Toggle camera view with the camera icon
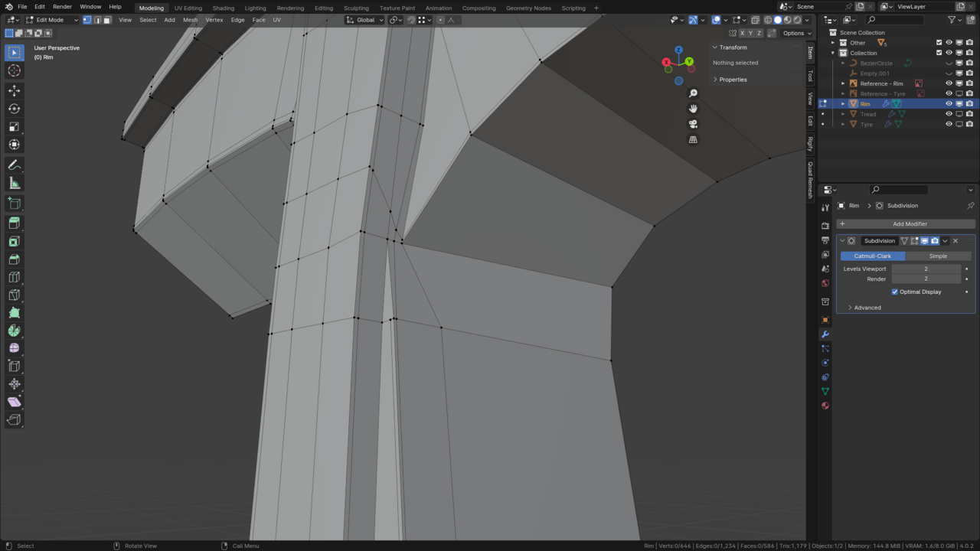The height and width of the screenshot is (551, 980). (693, 124)
